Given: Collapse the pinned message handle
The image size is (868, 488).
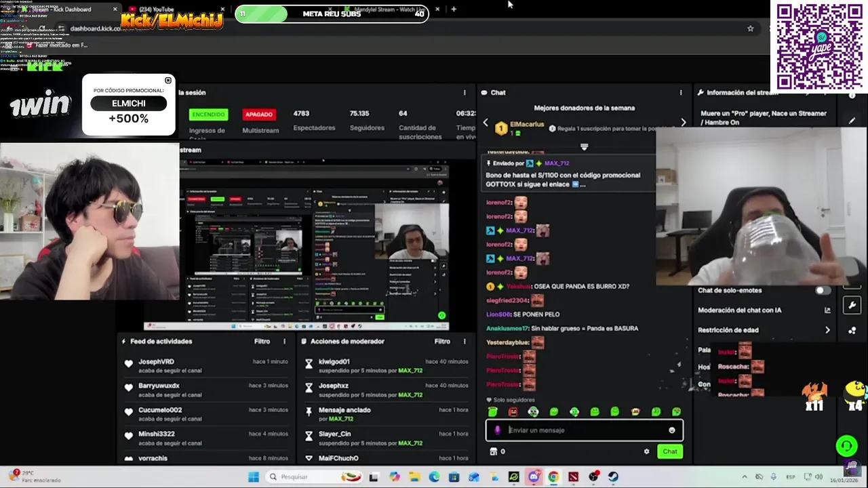Looking at the screenshot, I should [x=584, y=146].
